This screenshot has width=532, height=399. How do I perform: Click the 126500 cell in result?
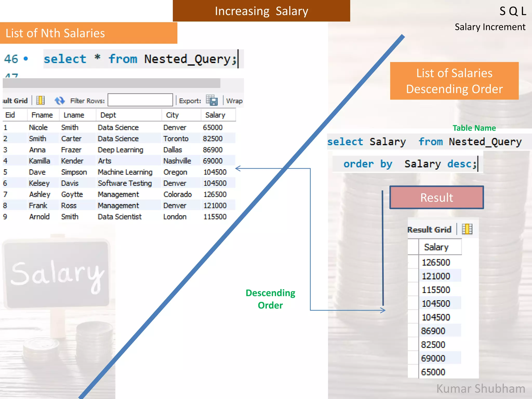click(436, 262)
